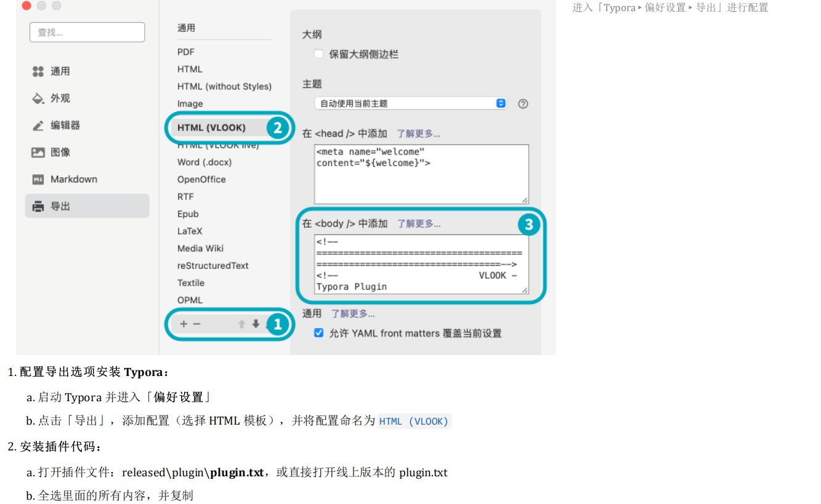Click the pencil icon beside 编辑器
Viewport: 821px width, 504px height.
[x=38, y=126]
